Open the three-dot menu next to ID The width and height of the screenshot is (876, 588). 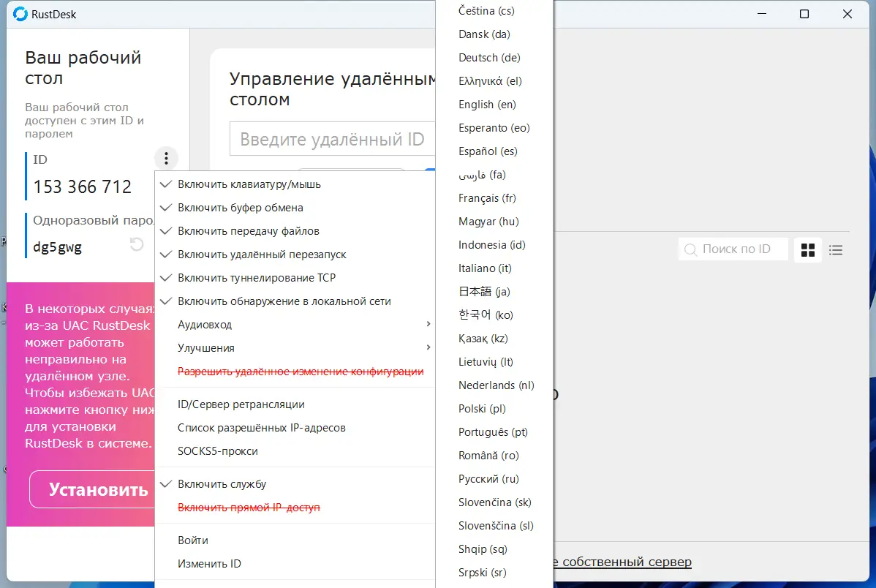pyautogui.click(x=166, y=158)
